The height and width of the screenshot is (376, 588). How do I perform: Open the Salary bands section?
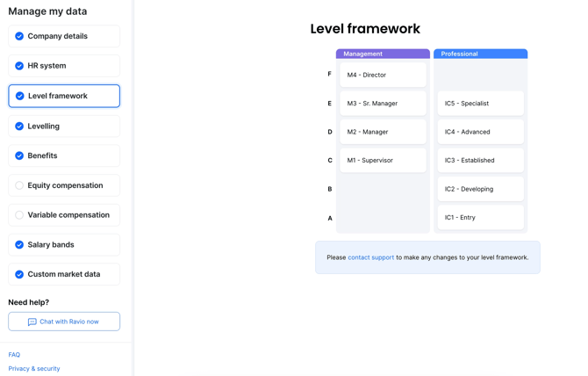tap(64, 244)
